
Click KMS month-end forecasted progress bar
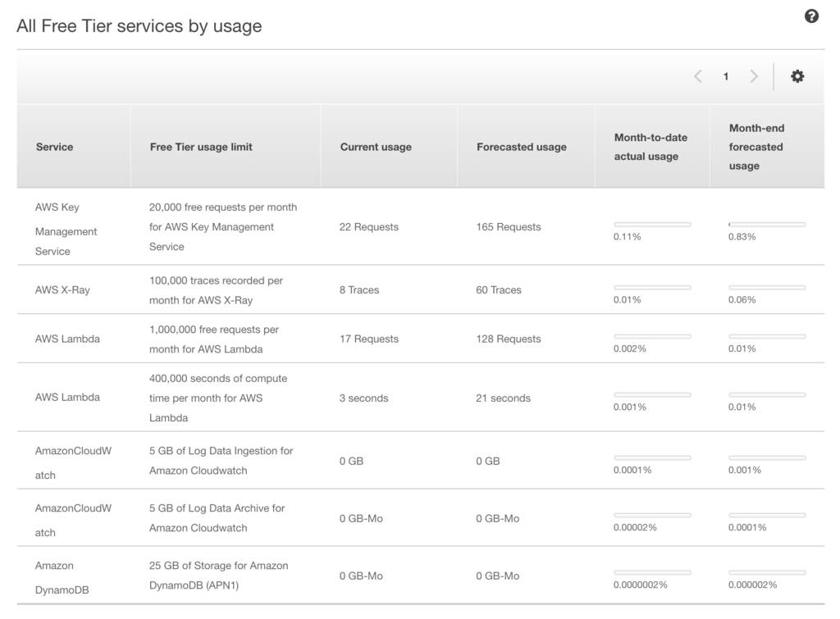767,224
